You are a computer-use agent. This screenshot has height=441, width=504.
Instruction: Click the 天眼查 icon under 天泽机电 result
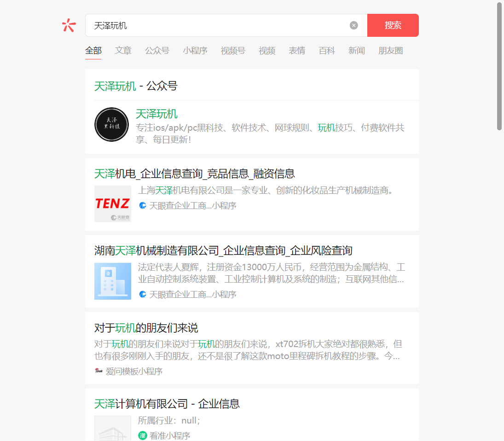pos(143,205)
